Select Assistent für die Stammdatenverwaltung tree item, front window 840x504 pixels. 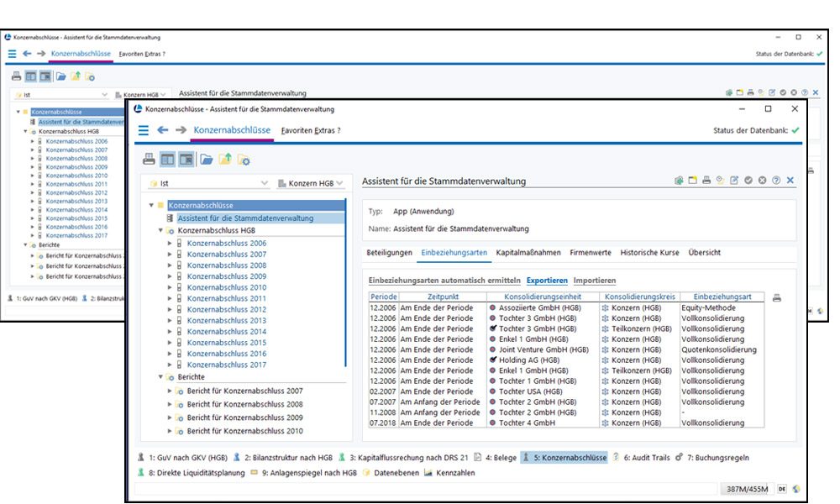coord(245,218)
